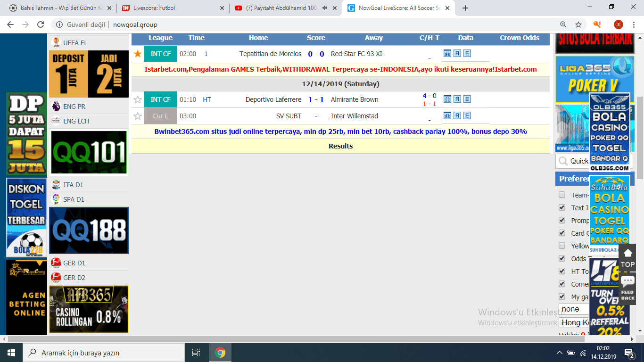
Task: Open Tepatitlan de Morelos team link
Action: click(x=270, y=54)
